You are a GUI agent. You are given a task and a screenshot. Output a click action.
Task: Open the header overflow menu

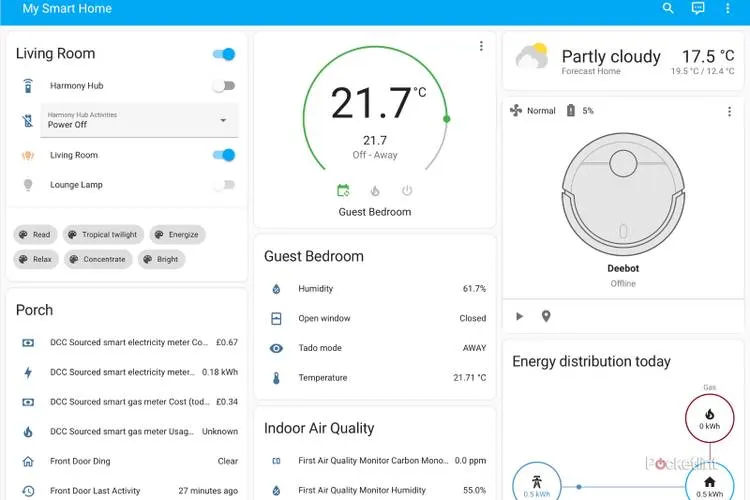pyautogui.click(x=728, y=8)
